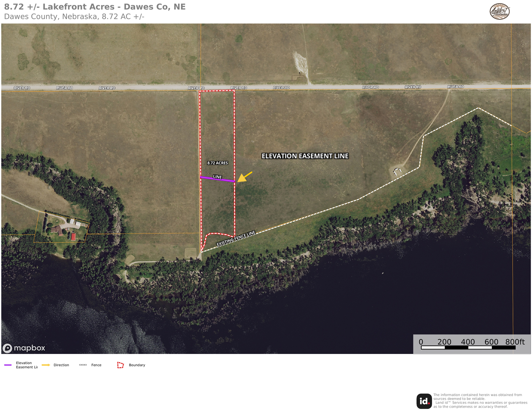
Task: Click the map title '8.72 +/- Lakefront Acres'
Action: 95,7
